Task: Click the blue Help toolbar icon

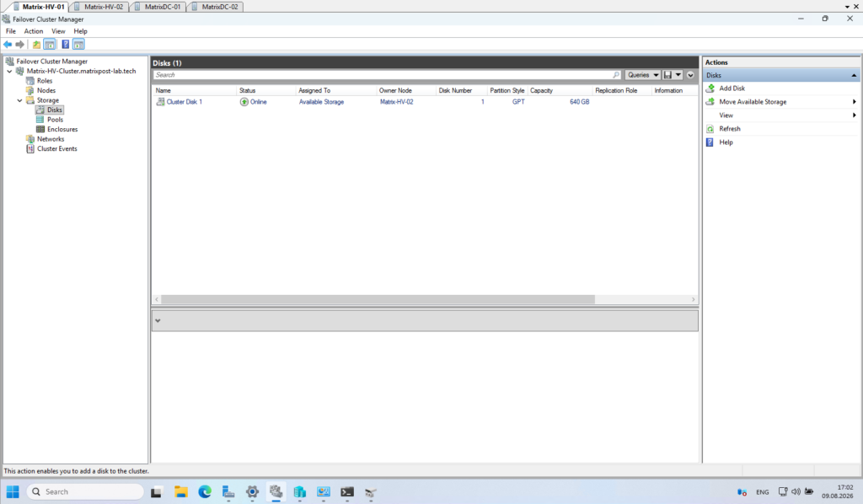Action: (65, 45)
